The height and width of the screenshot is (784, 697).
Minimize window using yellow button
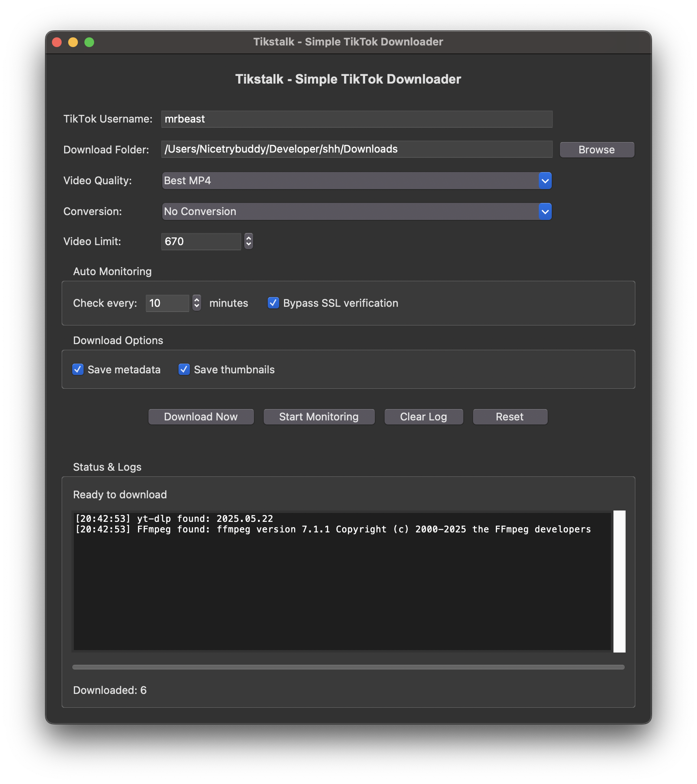coord(73,42)
